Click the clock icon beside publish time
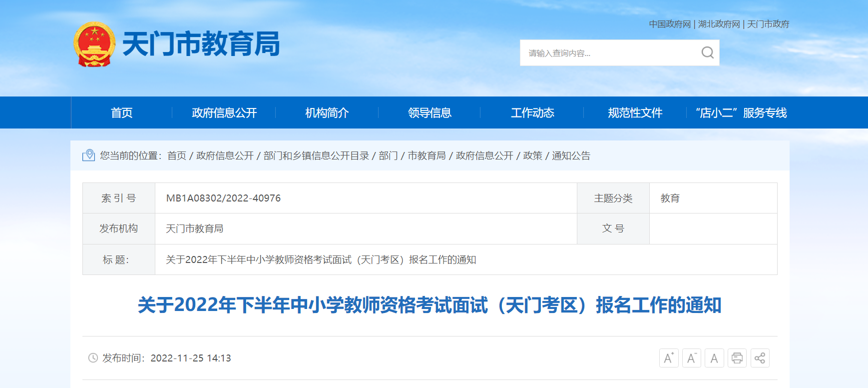The image size is (868, 388). pos(93,358)
